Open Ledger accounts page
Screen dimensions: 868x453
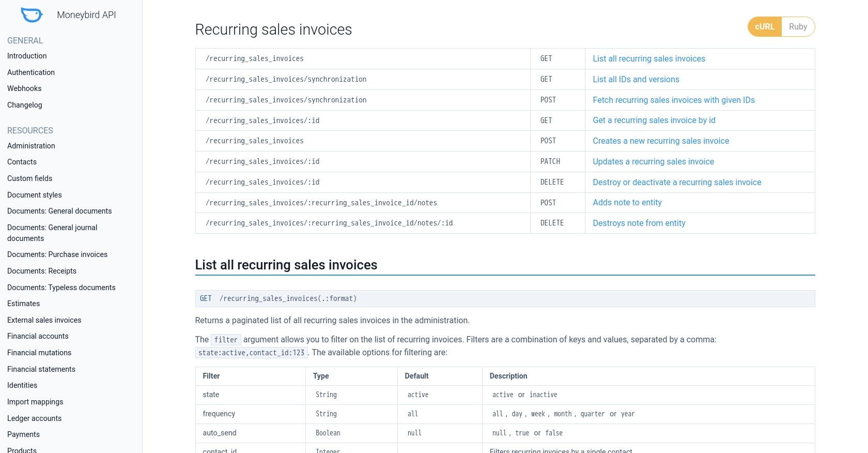click(x=34, y=418)
